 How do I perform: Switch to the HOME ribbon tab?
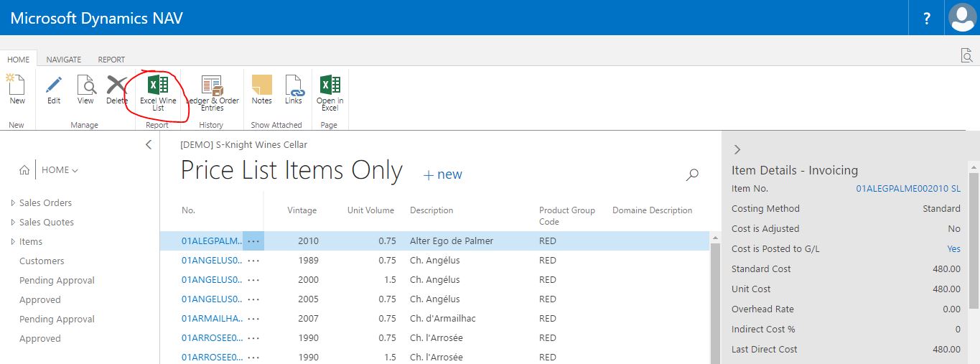tap(19, 60)
